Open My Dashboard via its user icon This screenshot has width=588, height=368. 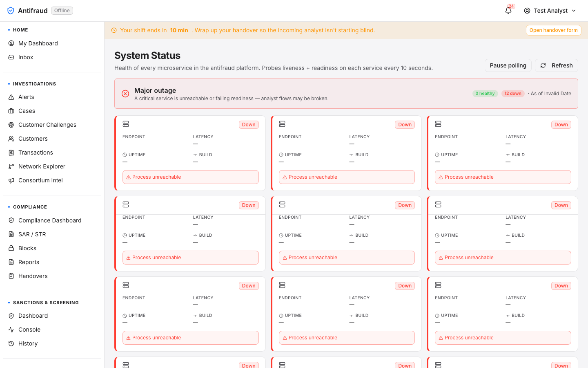(11, 43)
